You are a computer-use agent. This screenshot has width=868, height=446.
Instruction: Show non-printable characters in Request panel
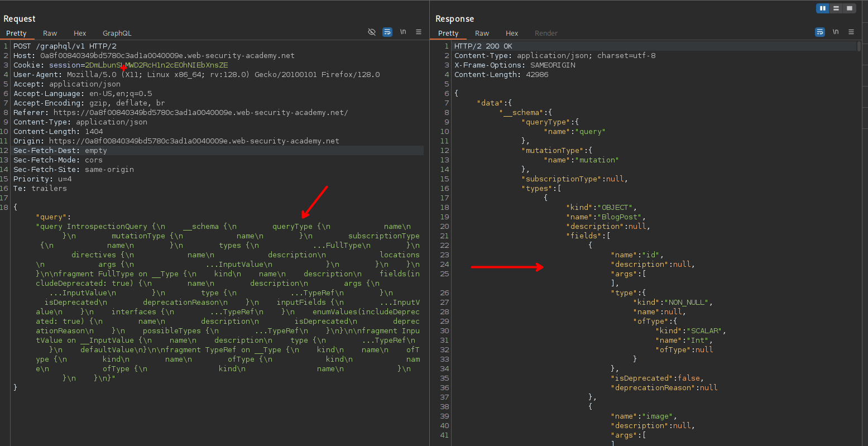(402, 32)
